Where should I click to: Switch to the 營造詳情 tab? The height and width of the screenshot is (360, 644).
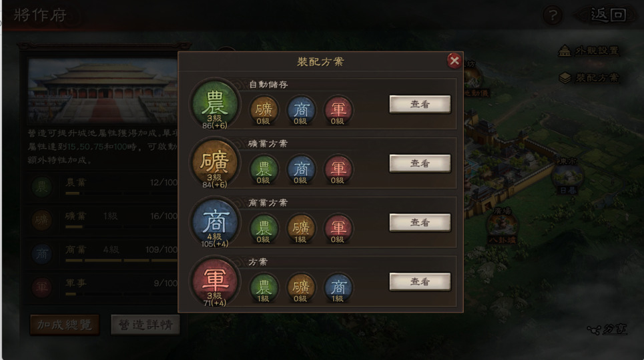145,325
